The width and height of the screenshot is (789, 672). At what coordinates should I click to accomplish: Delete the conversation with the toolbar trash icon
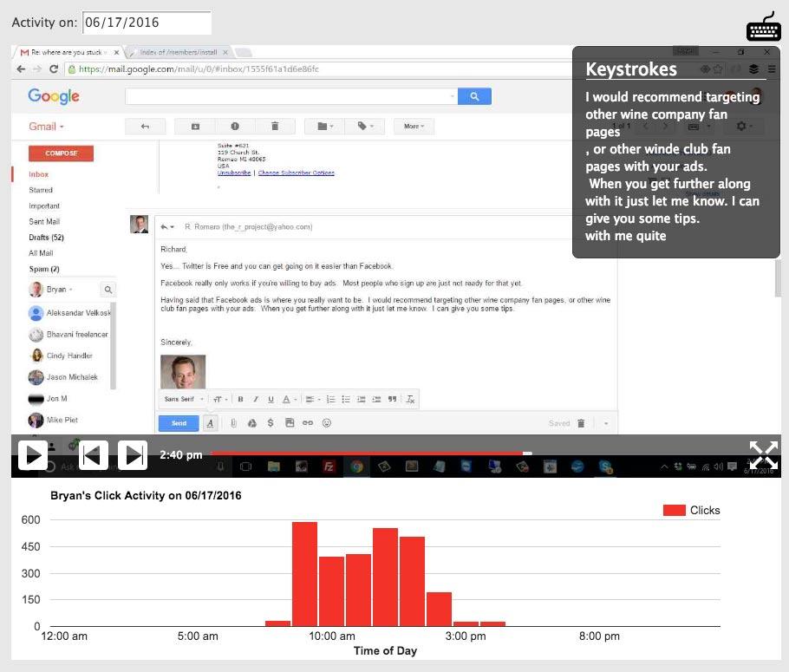(x=275, y=127)
